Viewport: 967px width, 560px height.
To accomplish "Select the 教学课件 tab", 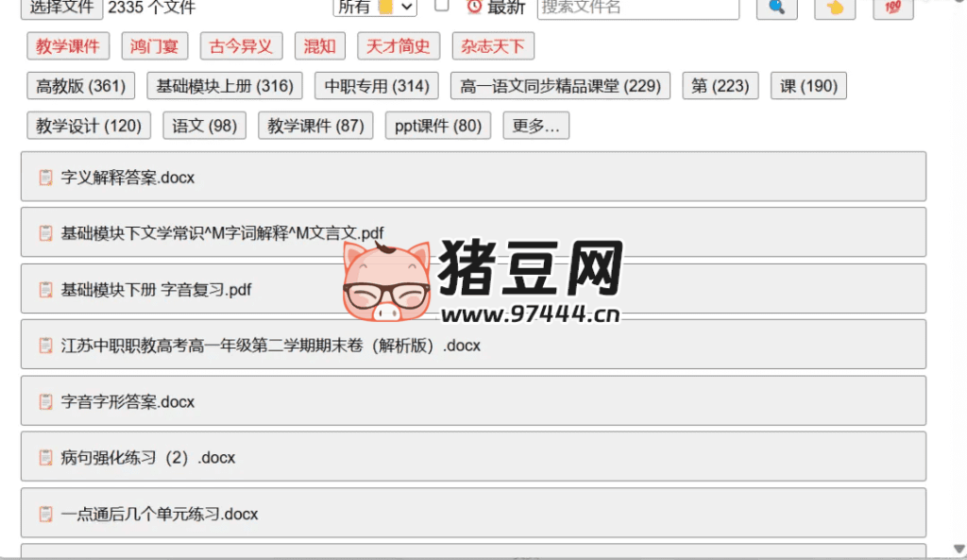I will [67, 45].
